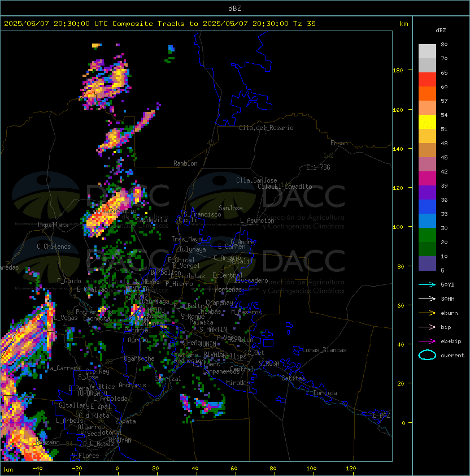This screenshot has height=476, width=470.
Task: Select the violet swatch between 39 and 36
Action: (x=427, y=193)
